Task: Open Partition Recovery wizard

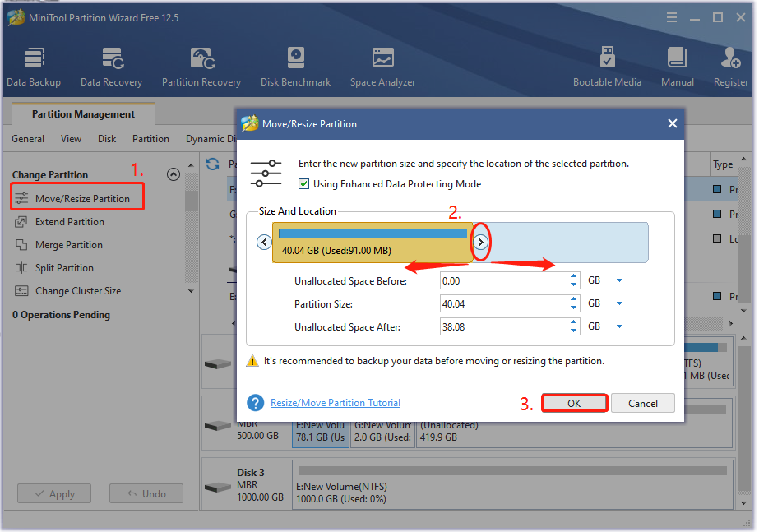Action: pyautogui.click(x=201, y=67)
